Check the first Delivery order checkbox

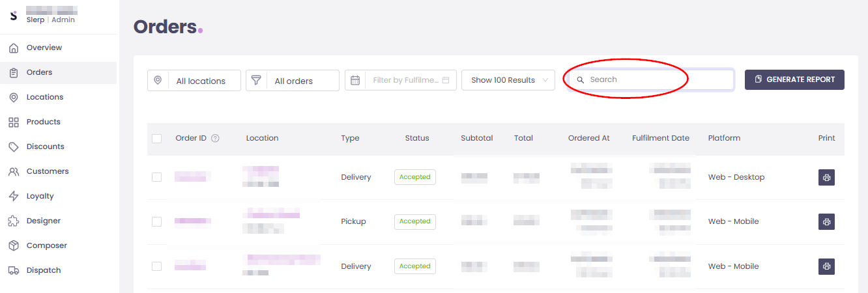click(x=156, y=177)
